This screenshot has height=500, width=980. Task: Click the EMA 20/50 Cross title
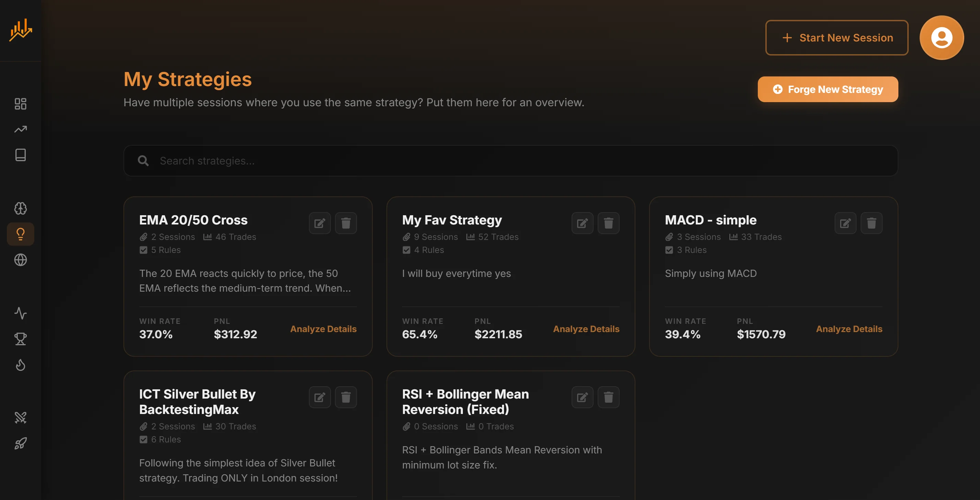193,220
